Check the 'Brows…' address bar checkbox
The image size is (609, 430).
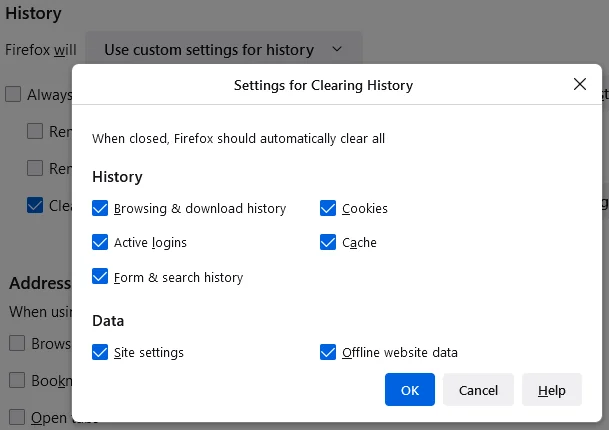(17, 343)
